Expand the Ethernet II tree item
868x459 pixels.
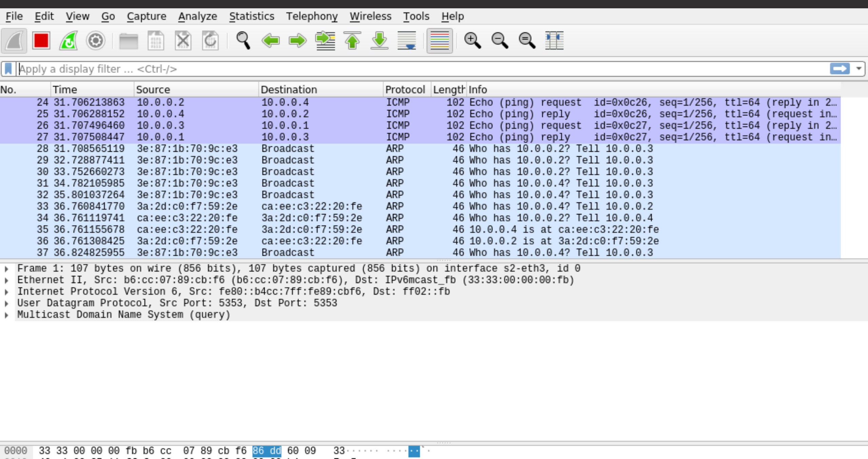pyautogui.click(x=6, y=280)
